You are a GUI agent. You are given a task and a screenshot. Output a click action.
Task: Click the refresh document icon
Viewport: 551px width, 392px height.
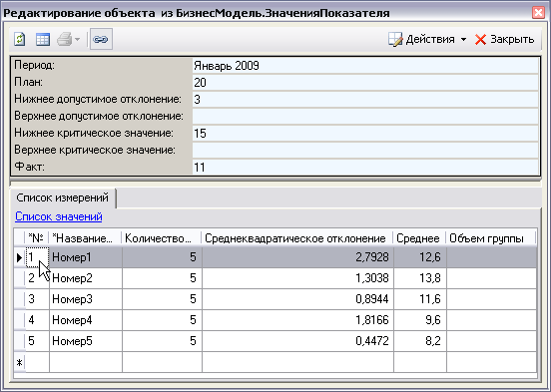click(x=20, y=39)
